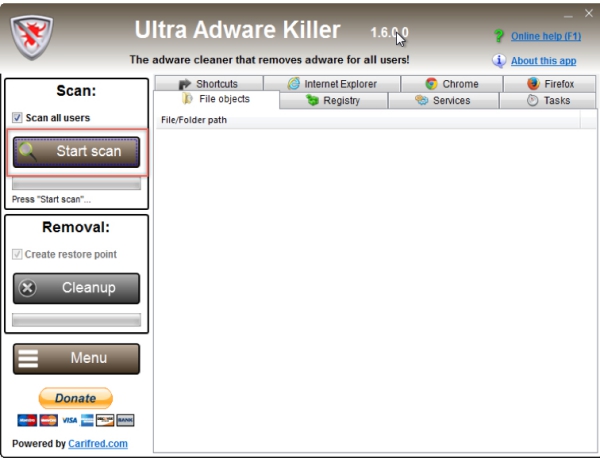Image resolution: width=600 pixels, height=458 pixels.
Task: Click the removal progress bar
Action: [x=77, y=320]
